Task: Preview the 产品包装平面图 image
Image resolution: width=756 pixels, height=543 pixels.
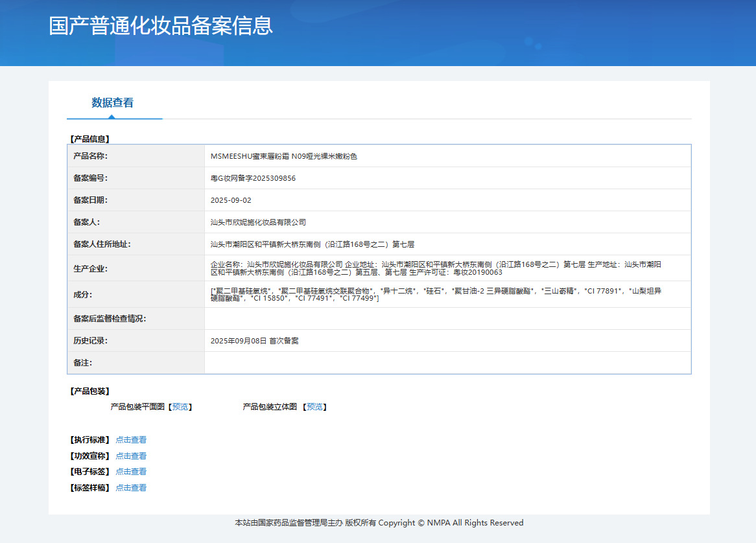Action: (180, 407)
